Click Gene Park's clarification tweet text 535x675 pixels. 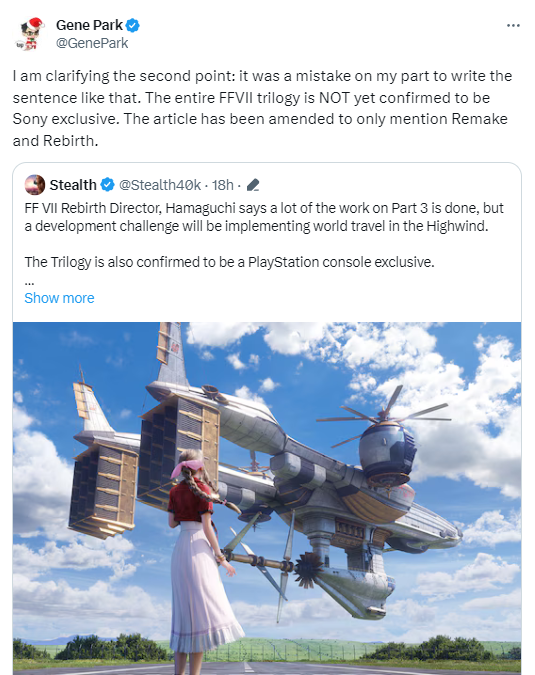coord(262,108)
